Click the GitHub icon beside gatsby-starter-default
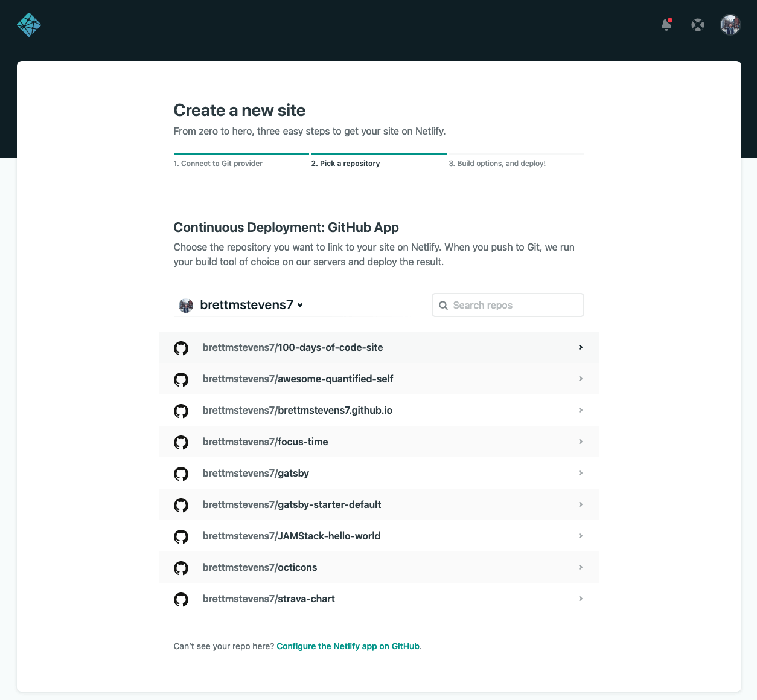The width and height of the screenshot is (757, 700). [181, 505]
